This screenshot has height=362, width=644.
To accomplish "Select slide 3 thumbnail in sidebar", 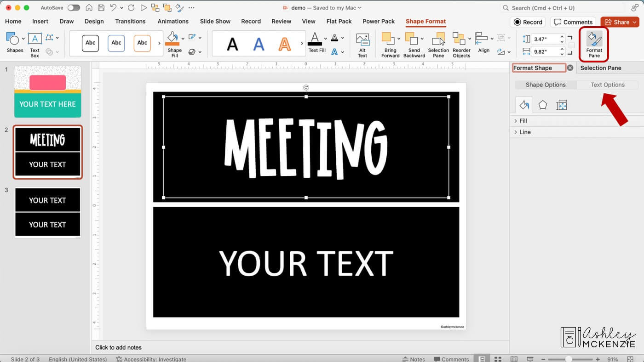I will click(x=47, y=212).
